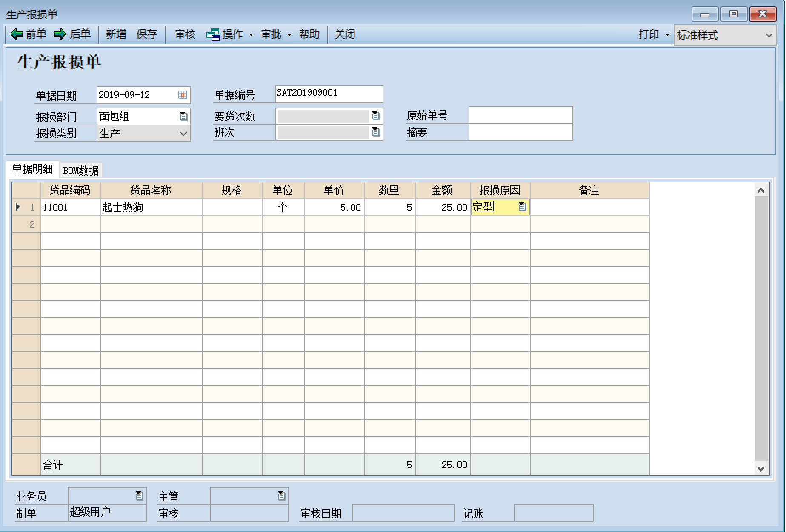Click the 报损原因 column header
This screenshot has width=786, height=532.
[500, 190]
